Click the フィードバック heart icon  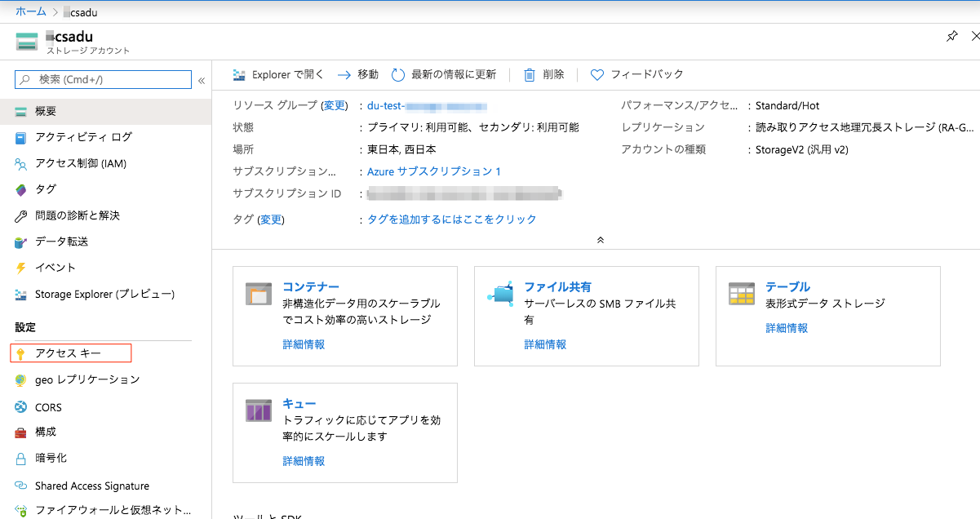[x=597, y=75]
